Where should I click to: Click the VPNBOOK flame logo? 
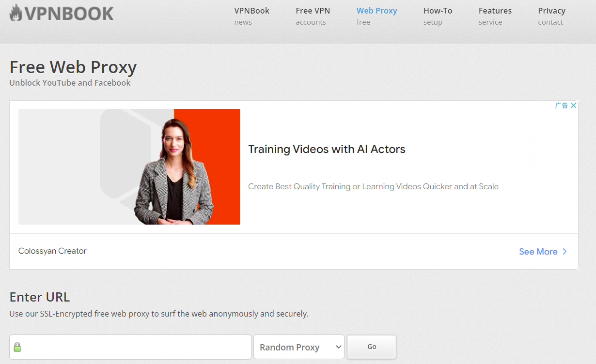click(62, 13)
